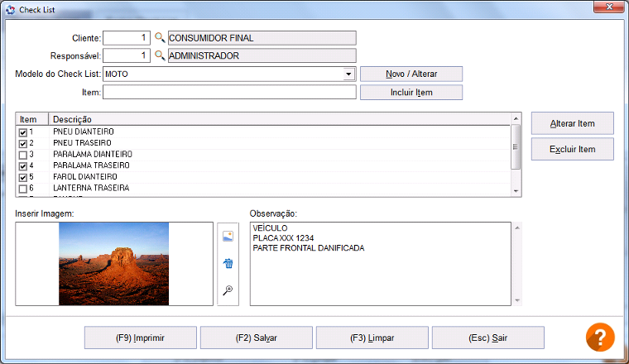Screen dimensions: 629x364
Task: Click (F2) Salvar button
Action: pos(257,338)
